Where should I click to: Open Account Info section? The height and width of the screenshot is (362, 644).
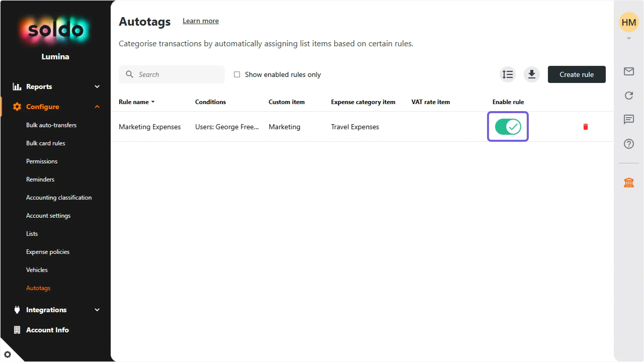(x=47, y=330)
